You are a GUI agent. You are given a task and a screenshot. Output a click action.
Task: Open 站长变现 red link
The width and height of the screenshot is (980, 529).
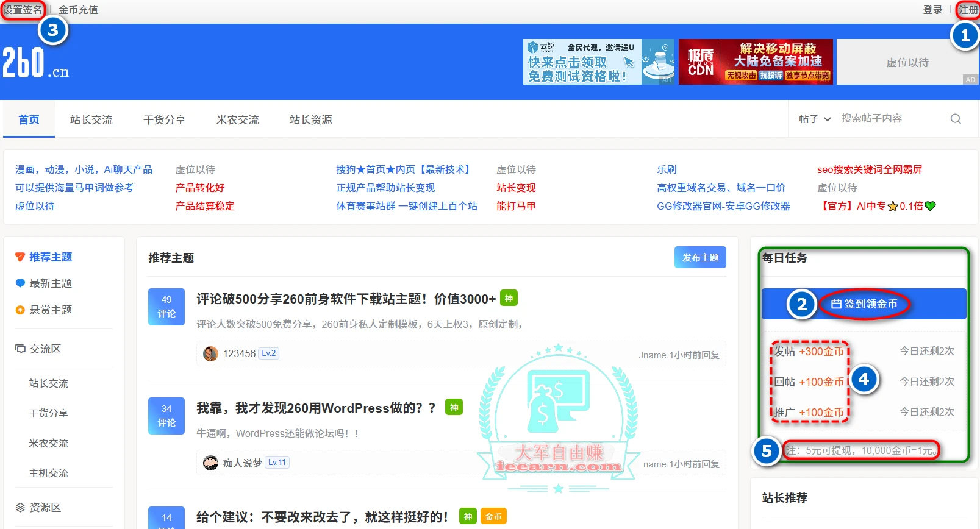(516, 188)
